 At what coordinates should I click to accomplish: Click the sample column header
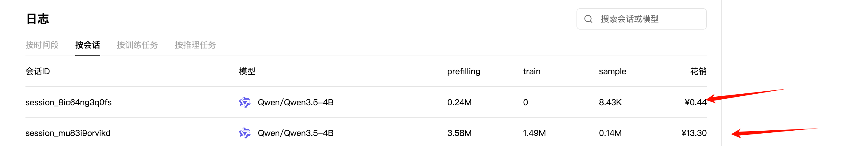click(612, 71)
